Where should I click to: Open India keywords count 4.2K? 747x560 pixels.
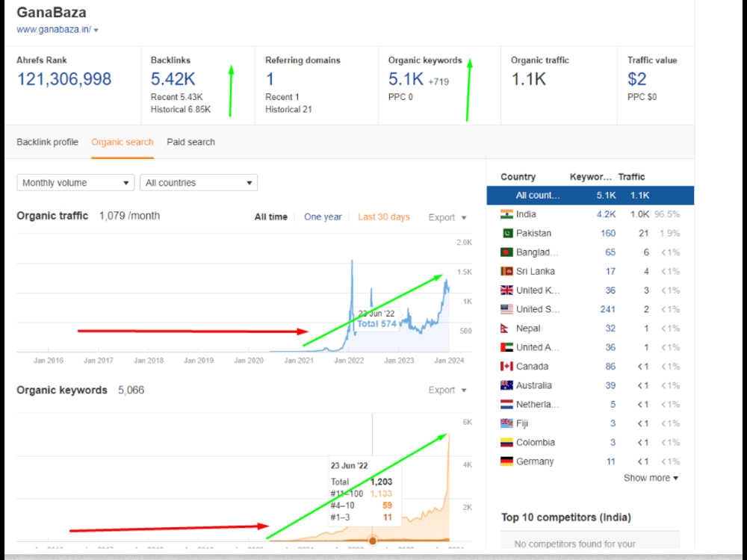[x=606, y=214]
